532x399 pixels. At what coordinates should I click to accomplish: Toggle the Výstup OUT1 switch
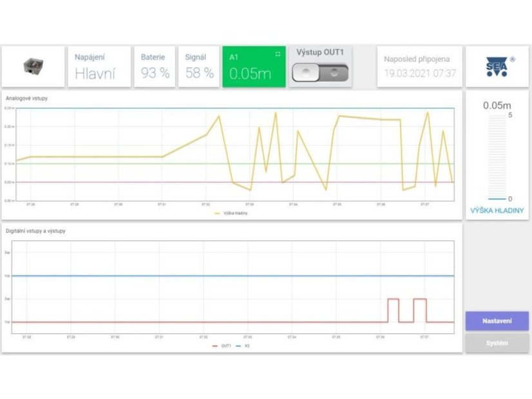[319, 73]
